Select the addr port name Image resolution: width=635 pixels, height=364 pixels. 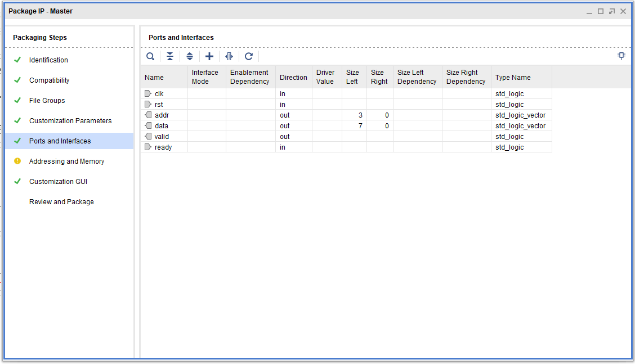click(162, 115)
